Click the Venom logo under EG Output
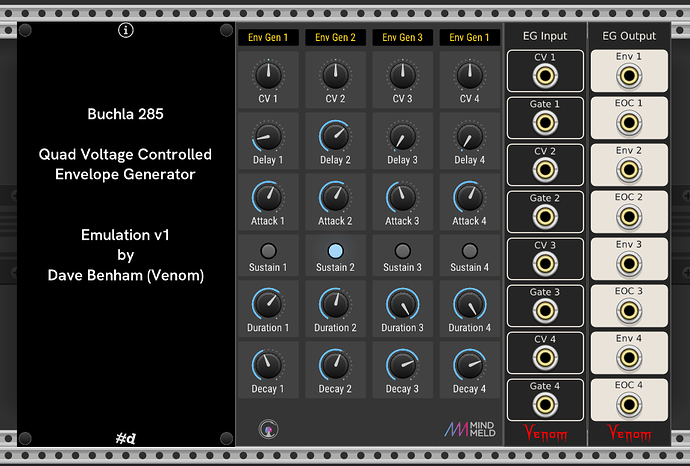Screen dimensions: 690x466 coord(630,433)
